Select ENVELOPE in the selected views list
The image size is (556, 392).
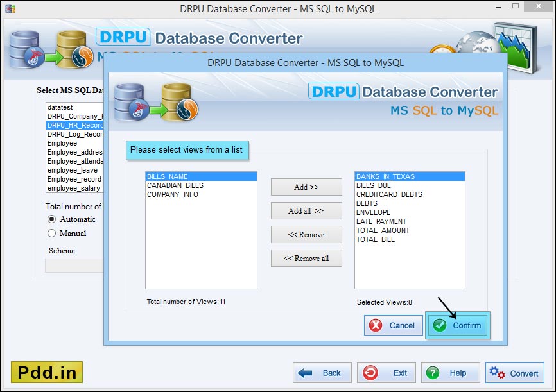coord(410,212)
